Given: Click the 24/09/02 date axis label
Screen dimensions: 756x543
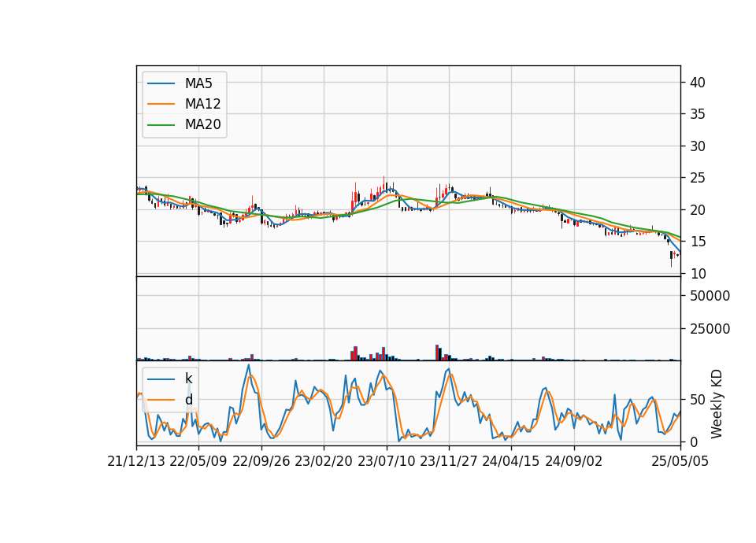Looking at the screenshot, I should point(574,462).
